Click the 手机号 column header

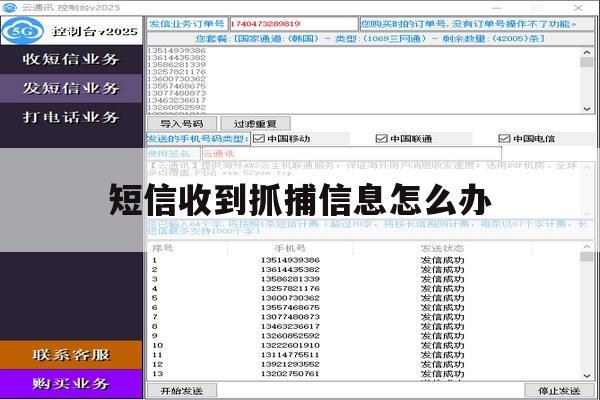(x=290, y=248)
